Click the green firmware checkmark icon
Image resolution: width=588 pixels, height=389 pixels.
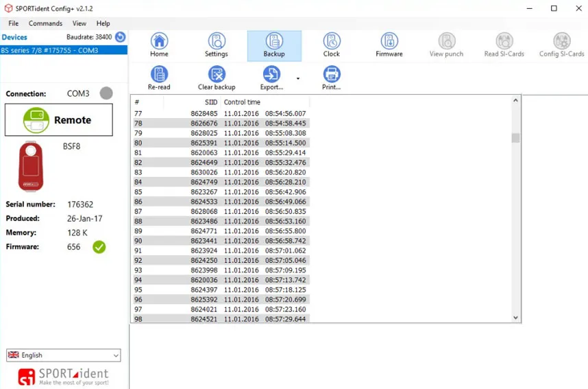tap(99, 247)
